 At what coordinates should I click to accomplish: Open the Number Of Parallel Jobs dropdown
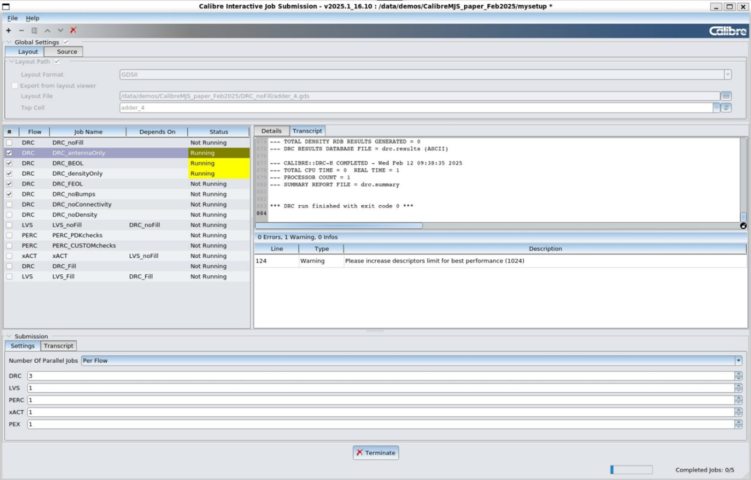(x=739, y=361)
